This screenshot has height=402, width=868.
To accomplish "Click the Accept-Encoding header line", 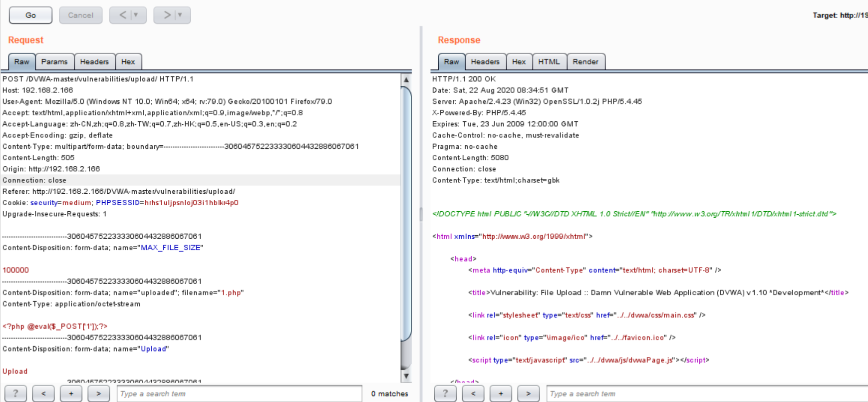I will pos(57,135).
